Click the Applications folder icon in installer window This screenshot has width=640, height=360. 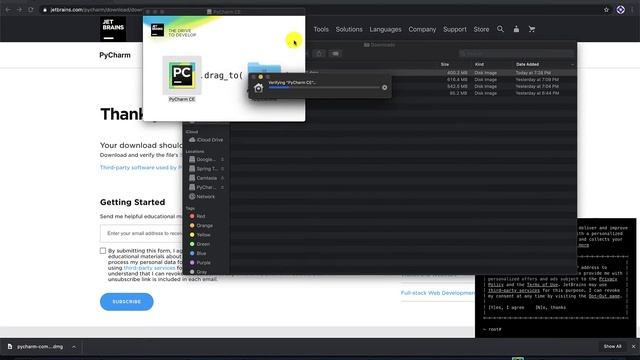(x=264, y=68)
